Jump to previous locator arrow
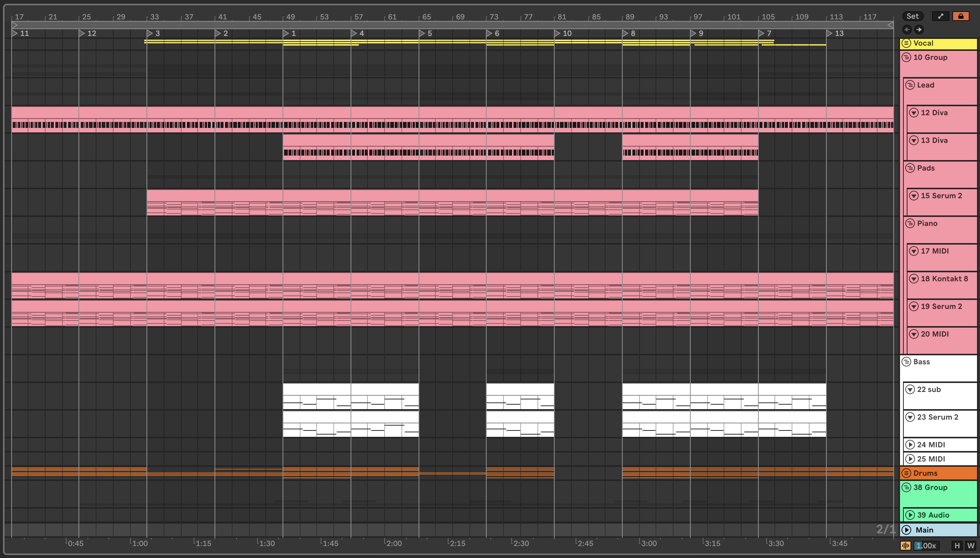980x558 pixels. coord(907,30)
